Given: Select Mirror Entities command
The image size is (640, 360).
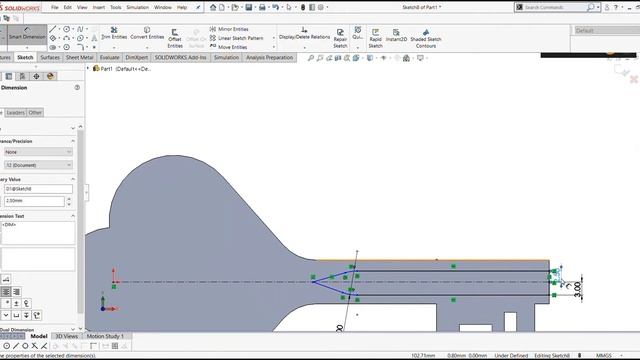Looking at the screenshot, I should point(229,29).
